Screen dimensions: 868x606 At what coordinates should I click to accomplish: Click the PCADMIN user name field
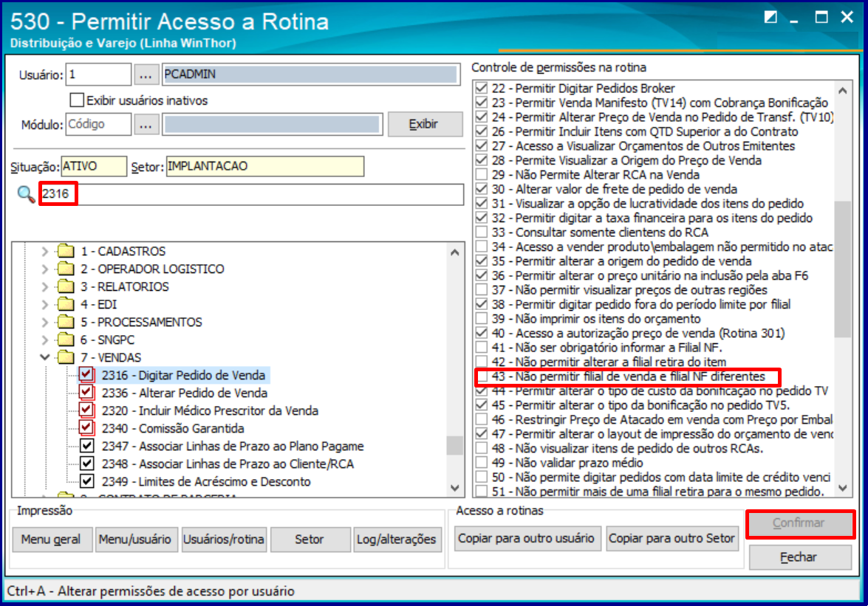(x=311, y=75)
